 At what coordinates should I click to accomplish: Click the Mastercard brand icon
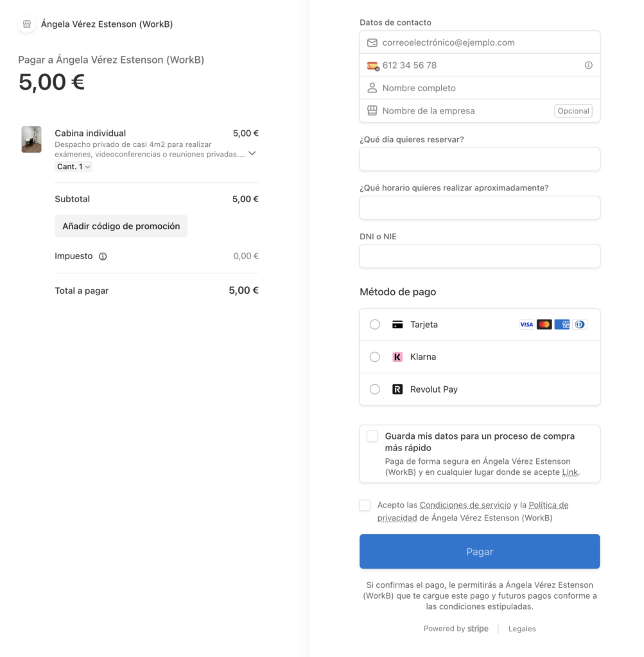[544, 325]
